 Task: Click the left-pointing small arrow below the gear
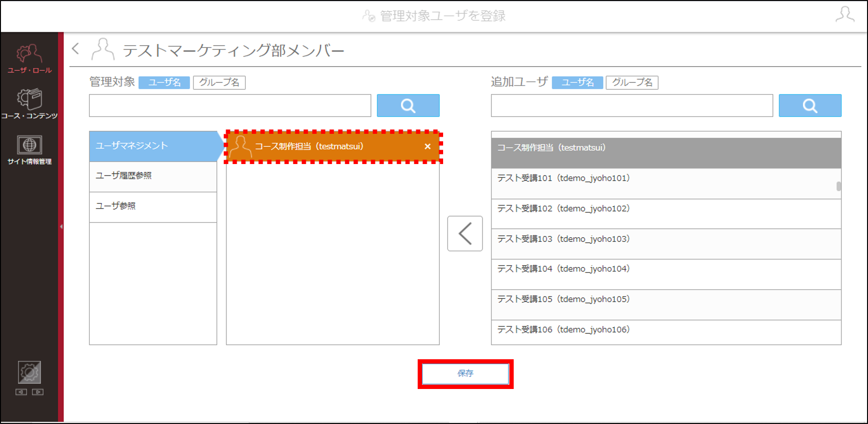(x=21, y=392)
